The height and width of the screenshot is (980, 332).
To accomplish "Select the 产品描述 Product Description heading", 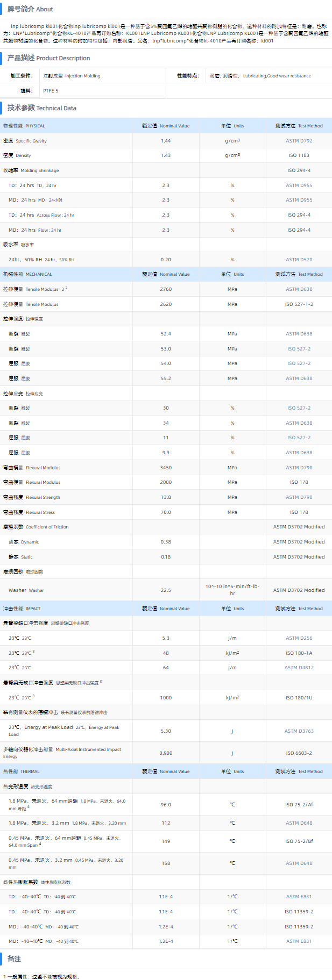I will tap(48, 58).
